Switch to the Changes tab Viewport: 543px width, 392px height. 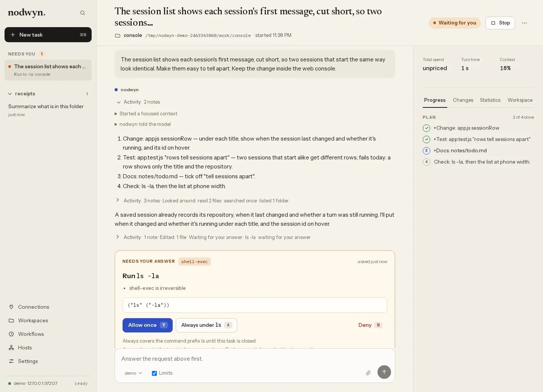pyautogui.click(x=463, y=100)
